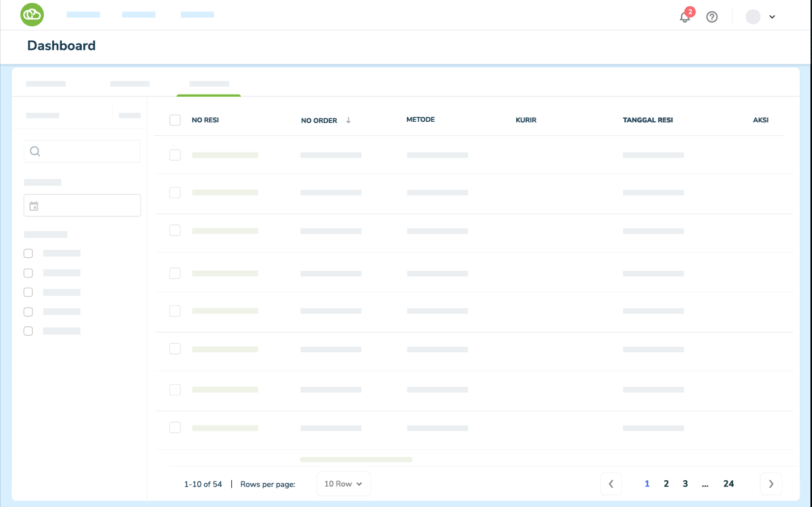The height and width of the screenshot is (507, 812).
Task: Go to page 2
Action: coord(666,484)
